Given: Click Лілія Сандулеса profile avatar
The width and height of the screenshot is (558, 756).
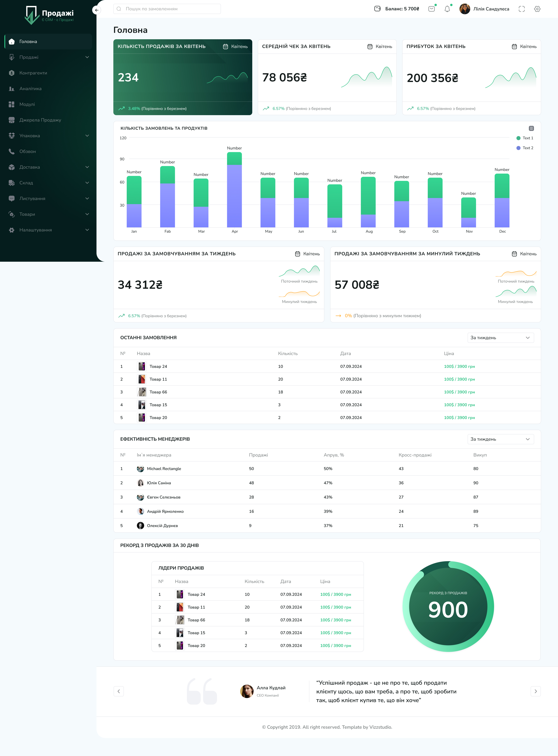Looking at the screenshot, I should click(x=465, y=9).
